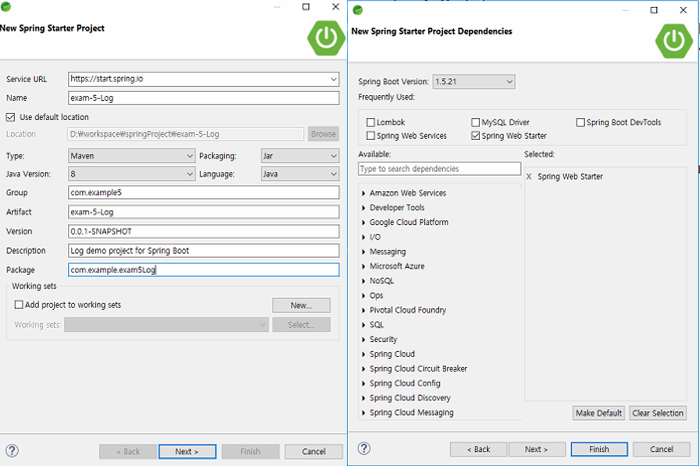Maximize the New Spring Starter Project window
Image resolution: width=700 pixels, height=466 pixels.
306,7
